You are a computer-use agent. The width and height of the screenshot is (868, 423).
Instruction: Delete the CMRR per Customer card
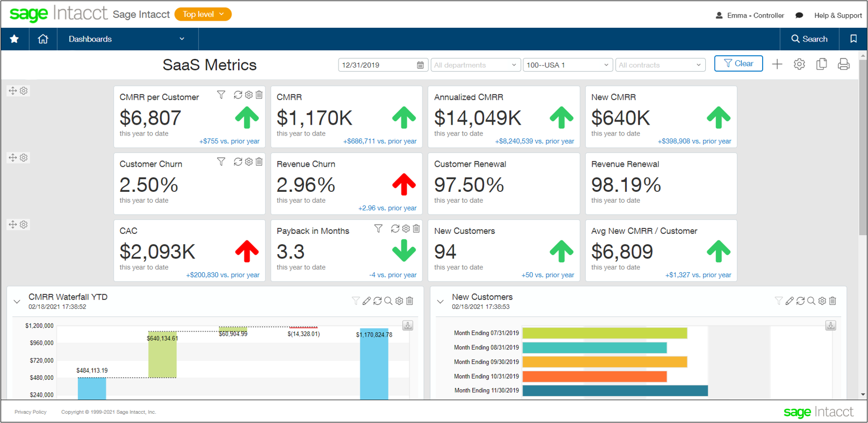tap(259, 95)
